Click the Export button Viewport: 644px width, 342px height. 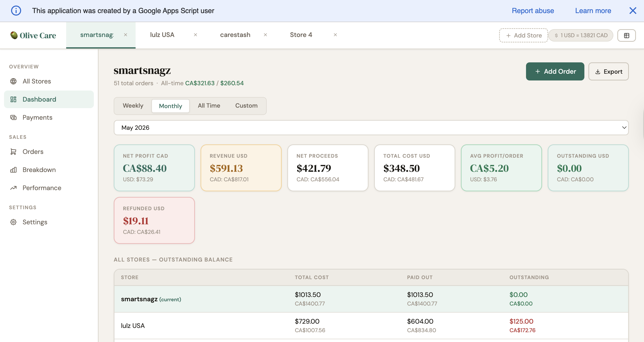[x=608, y=71]
